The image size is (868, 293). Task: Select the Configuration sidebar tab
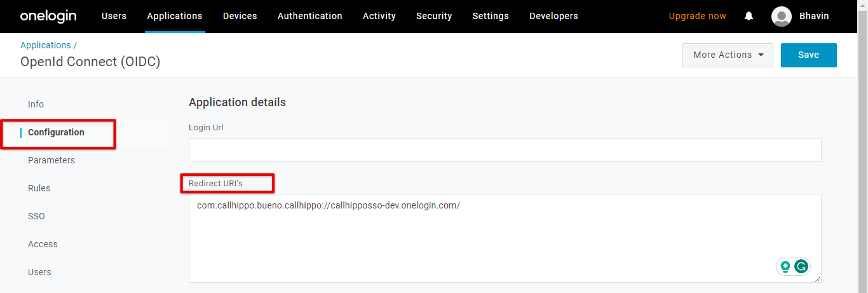tap(56, 132)
